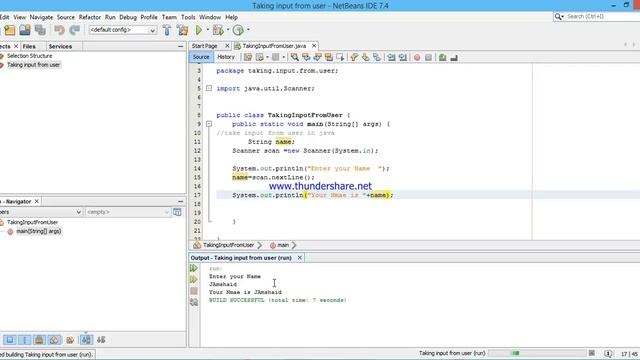Click the Find Next Occurrence icon
Image resolution: width=640 pixels, height=360 pixels.
317,57
